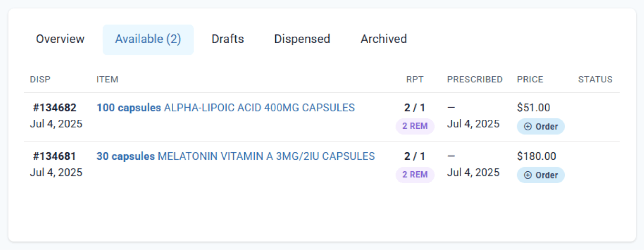Image resolution: width=644 pixels, height=250 pixels.
Task: Click the plus icon in ALPHA-LIPOIC ACID Order button
Action: click(528, 126)
